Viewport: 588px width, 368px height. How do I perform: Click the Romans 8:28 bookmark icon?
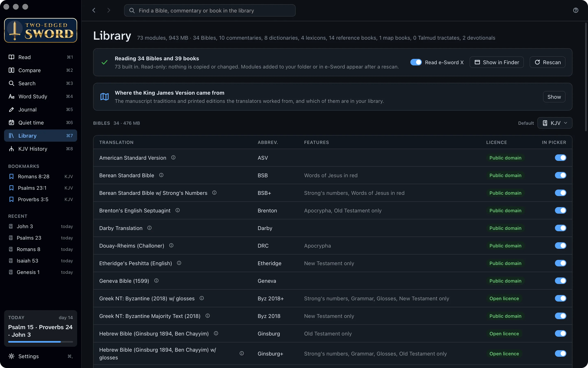point(11,176)
